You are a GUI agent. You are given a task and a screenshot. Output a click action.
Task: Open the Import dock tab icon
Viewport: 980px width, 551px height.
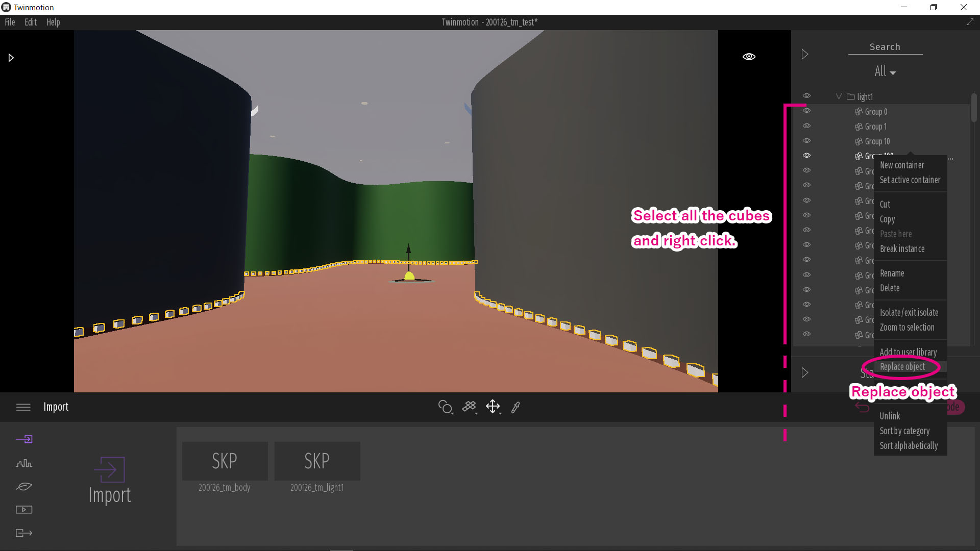tap(24, 439)
